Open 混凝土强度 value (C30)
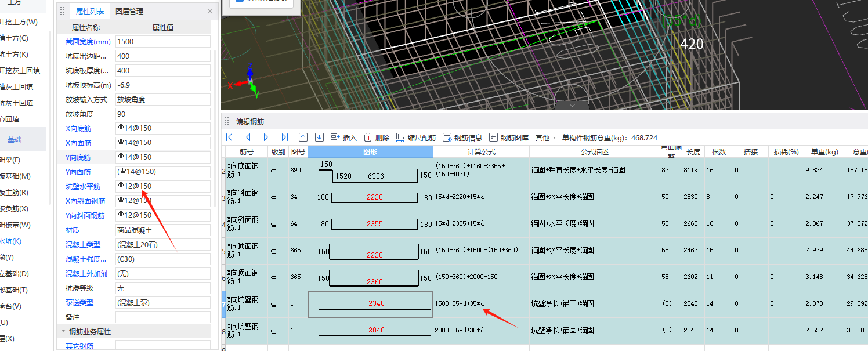The image size is (868, 351). click(163, 259)
